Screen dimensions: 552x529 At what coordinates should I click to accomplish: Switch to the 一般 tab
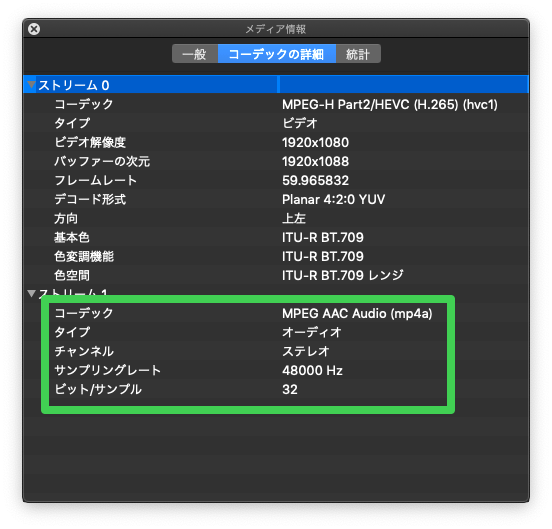coord(195,54)
